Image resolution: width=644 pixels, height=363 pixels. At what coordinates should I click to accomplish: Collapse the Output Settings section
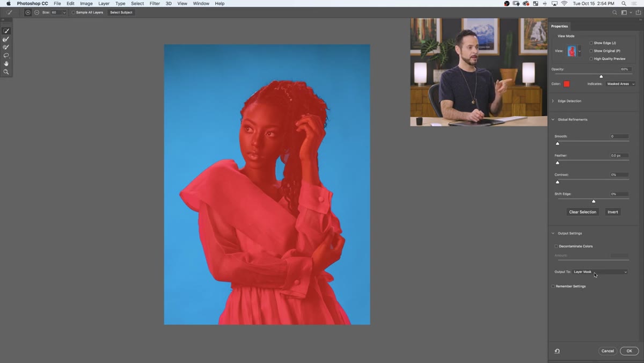pyautogui.click(x=553, y=233)
